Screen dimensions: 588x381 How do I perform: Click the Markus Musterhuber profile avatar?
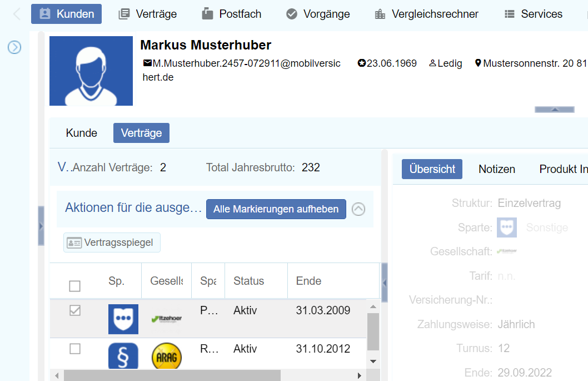(x=91, y=71)
